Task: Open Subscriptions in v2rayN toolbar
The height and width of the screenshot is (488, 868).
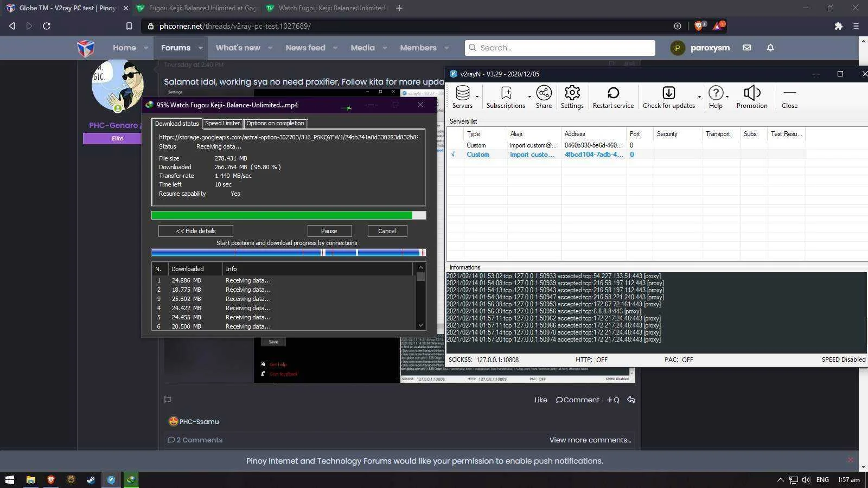Action: [506, 98]
